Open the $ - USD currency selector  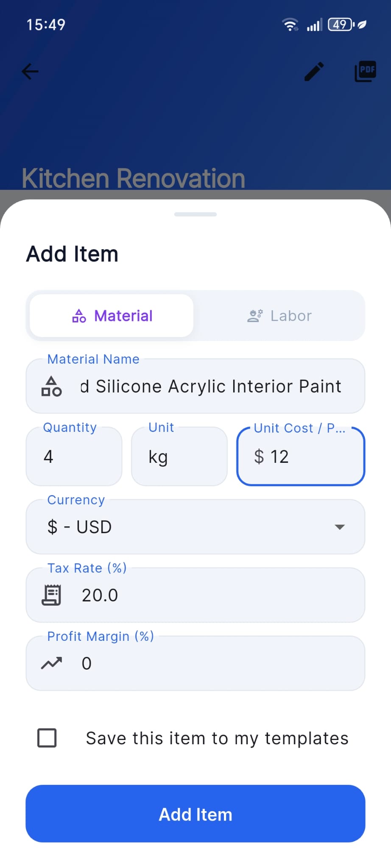pyautogui.click(x=195, y=527)
